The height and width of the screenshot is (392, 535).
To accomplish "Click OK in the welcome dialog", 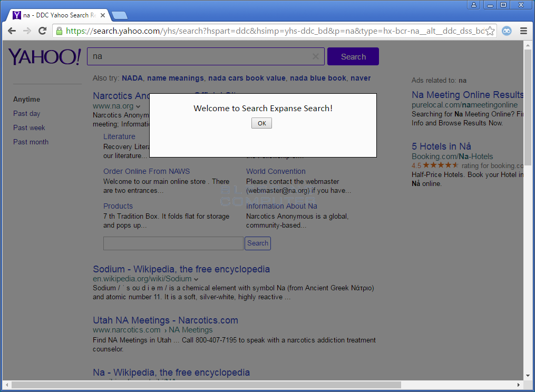I will [x=261, y=123].
